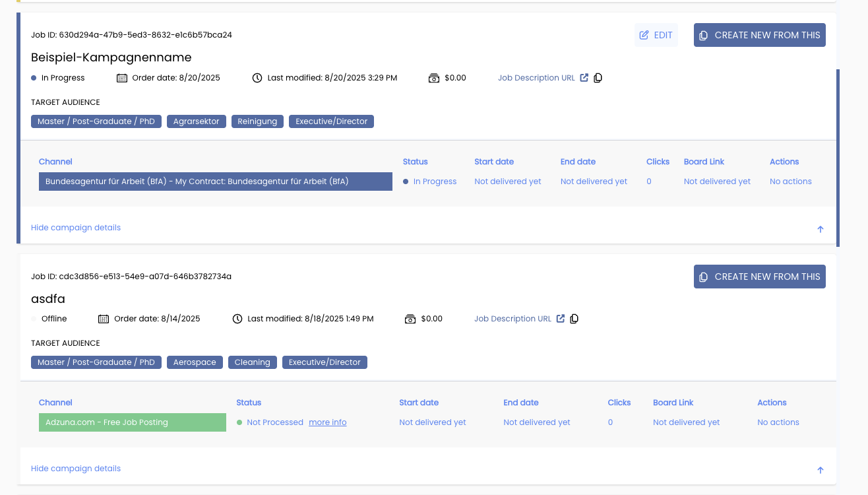Create new from Beispiel-Kampagnenname campaign
The height and width of the screenshot is (495, 868).
[x=759, y=35]
